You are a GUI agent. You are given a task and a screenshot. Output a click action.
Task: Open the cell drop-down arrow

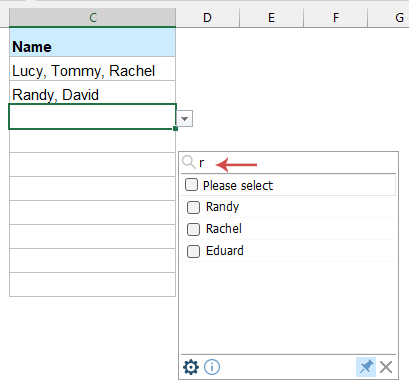point(185,119)
